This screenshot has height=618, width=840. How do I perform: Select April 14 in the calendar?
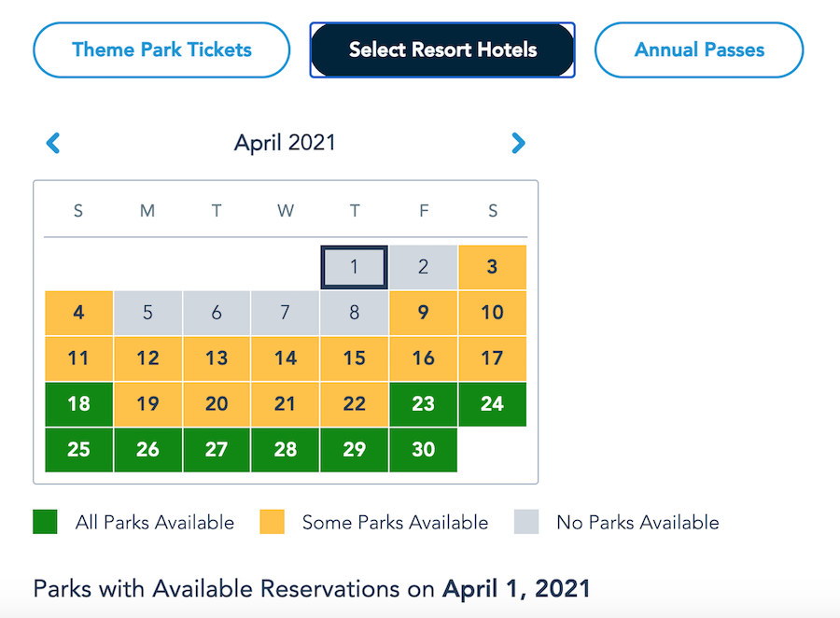[x=286, y=358]
